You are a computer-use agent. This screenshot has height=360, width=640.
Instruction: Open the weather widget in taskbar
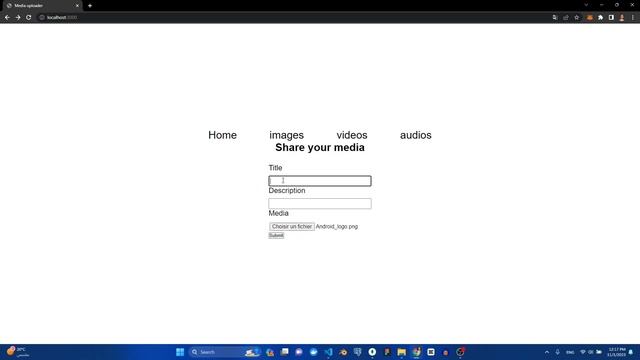pyautogui.click(x=17, y=352)
